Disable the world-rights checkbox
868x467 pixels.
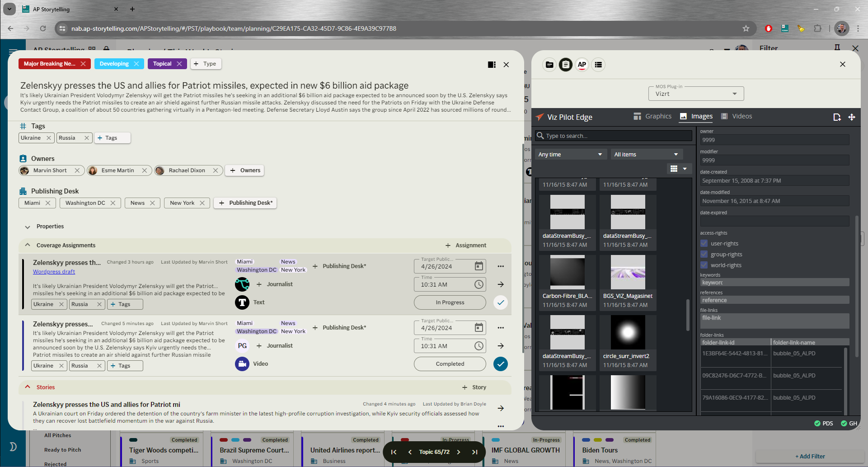point(704,265)
